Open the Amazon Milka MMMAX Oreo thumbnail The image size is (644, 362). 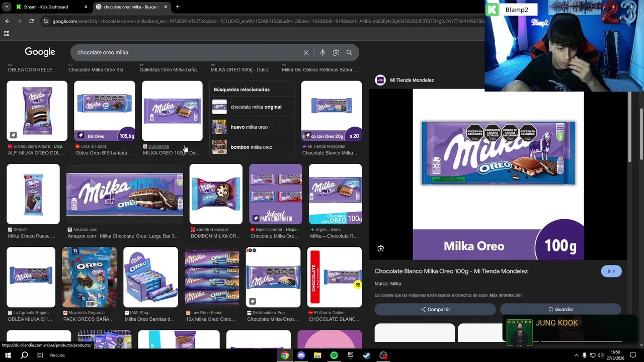point(125,194)
